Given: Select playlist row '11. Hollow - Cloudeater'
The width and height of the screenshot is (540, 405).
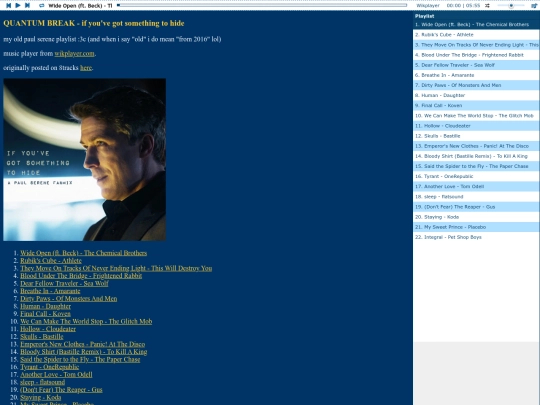Looking at the screenshot, I should pyautogui.click(x=476, y=126).
